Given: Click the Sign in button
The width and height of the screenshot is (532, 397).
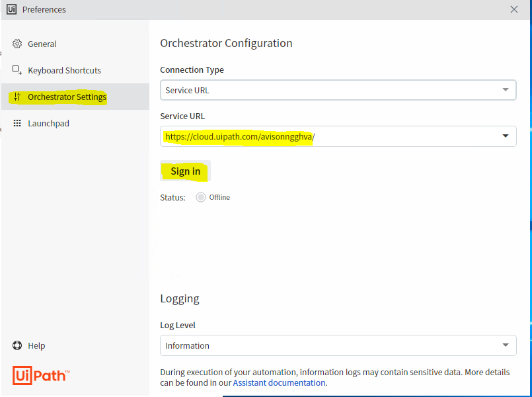Looking at the screenshot, I should tap(185, 171).
